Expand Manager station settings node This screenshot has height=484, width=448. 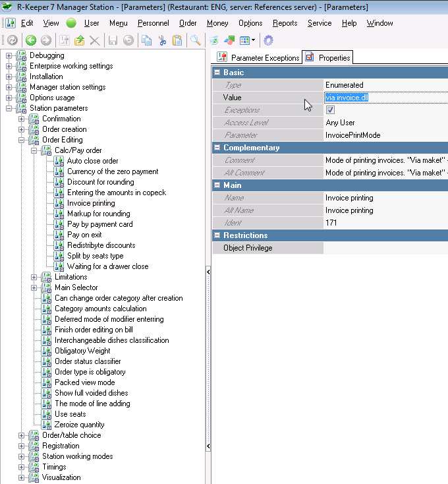(9, 87)
